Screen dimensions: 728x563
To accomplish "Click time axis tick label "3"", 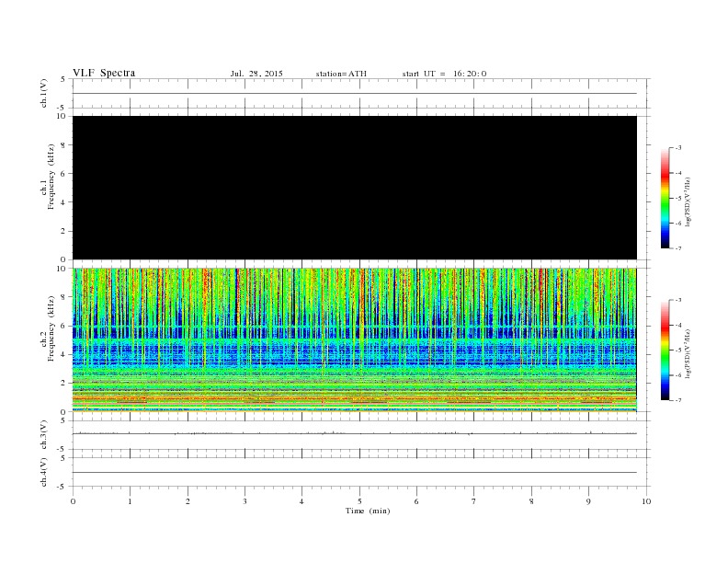I will (245, 501).
